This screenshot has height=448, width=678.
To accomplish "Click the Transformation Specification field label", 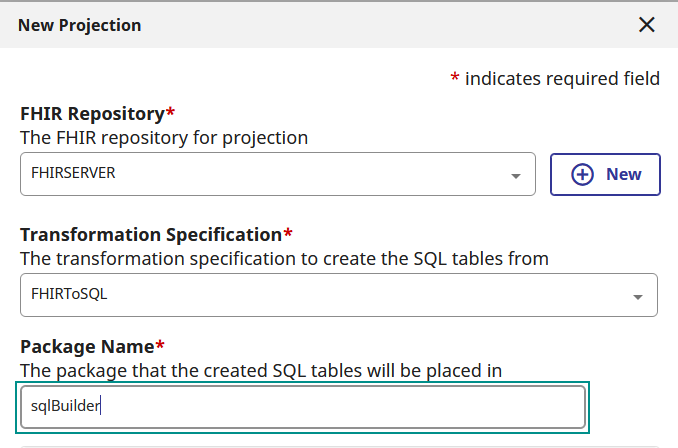I will [x=150, y=234].
